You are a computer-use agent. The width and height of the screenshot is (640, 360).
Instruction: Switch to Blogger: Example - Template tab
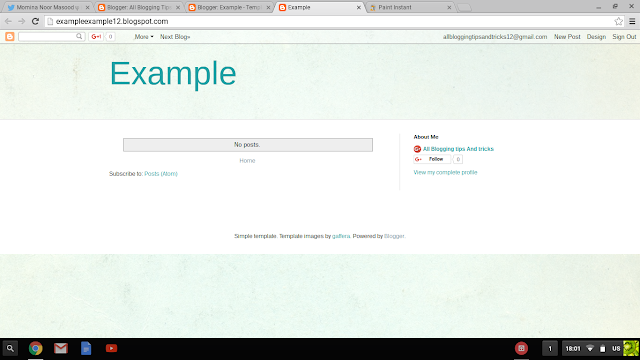[229, 7]
